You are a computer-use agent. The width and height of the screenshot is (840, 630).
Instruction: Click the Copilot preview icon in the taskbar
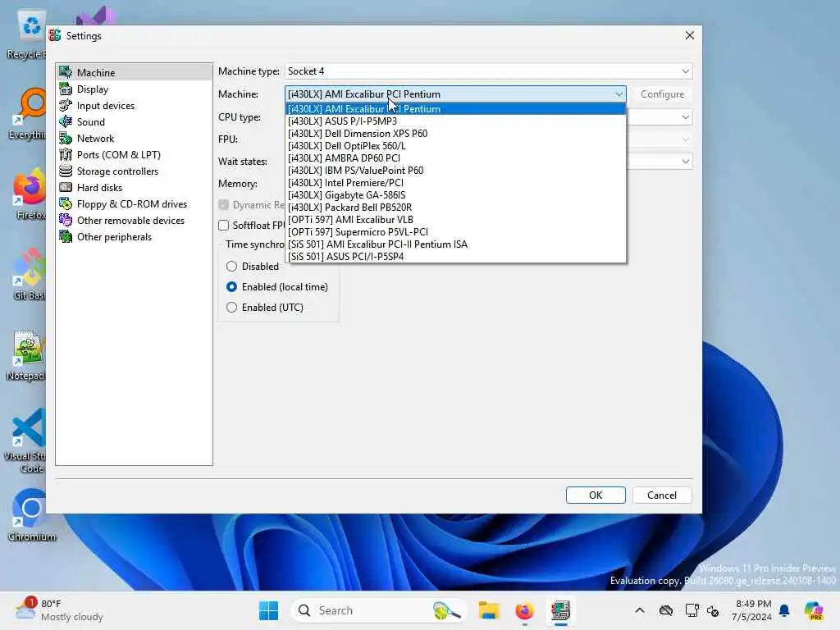click(x=814, y=610)
